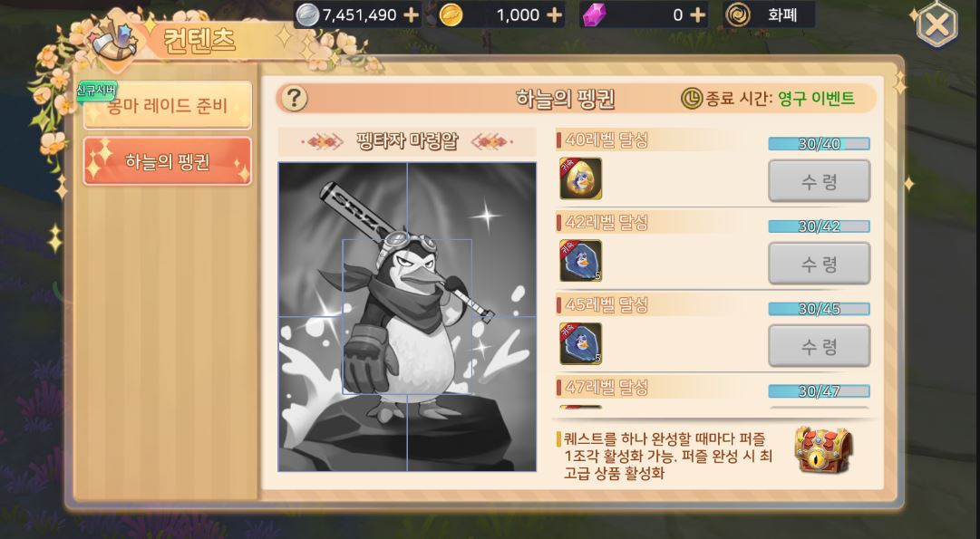Viewport: 980px width, 539px height.
Task: Claim the 42레벨 달성 reward with 수령
Action: pyautogui.click(x=819, y=264)
